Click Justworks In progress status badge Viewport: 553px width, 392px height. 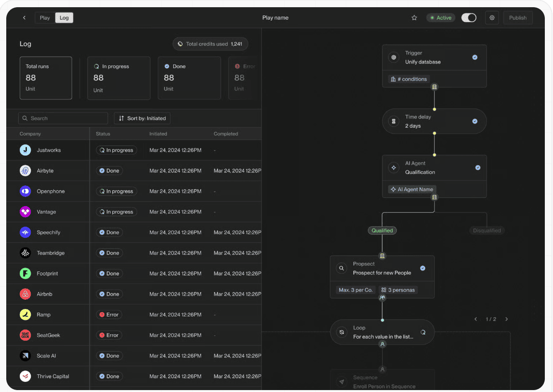(116, 150)
